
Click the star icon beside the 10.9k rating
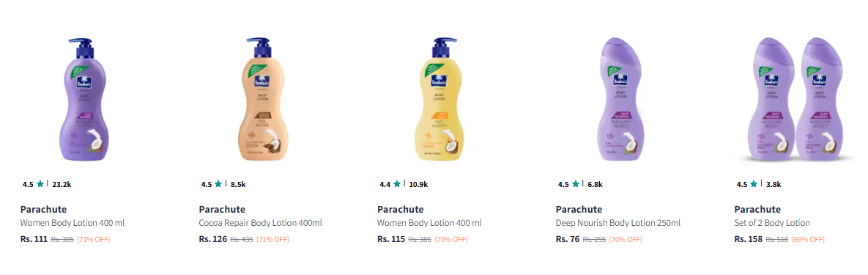coord(397,184)
